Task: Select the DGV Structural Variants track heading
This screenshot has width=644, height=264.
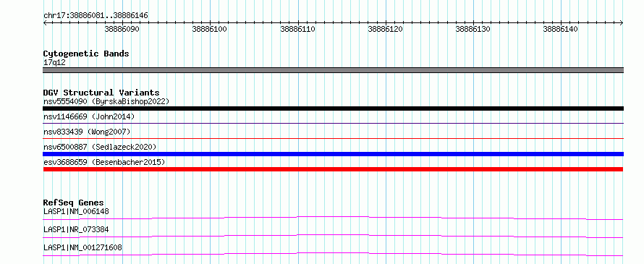Action: pos(101,93)
